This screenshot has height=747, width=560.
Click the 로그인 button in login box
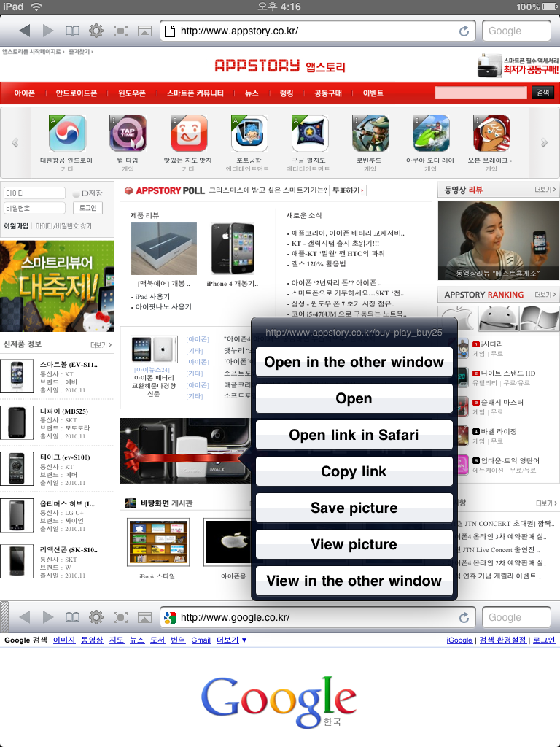[x=87, y=208]
